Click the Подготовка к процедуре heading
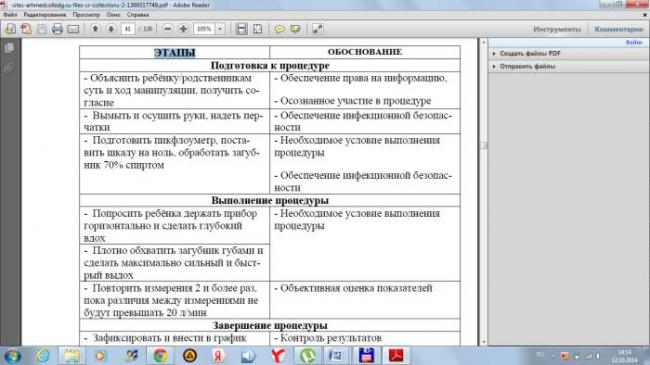Screen dimensions: 650x365 click(270, 66)
